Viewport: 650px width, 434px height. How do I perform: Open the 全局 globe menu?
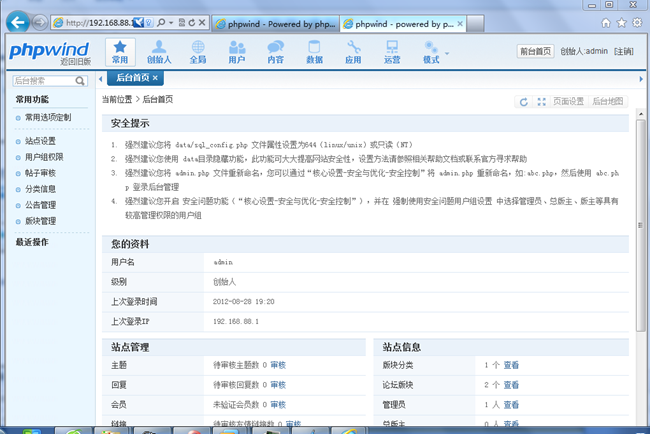pyautogui.click(x=198, y=52)
